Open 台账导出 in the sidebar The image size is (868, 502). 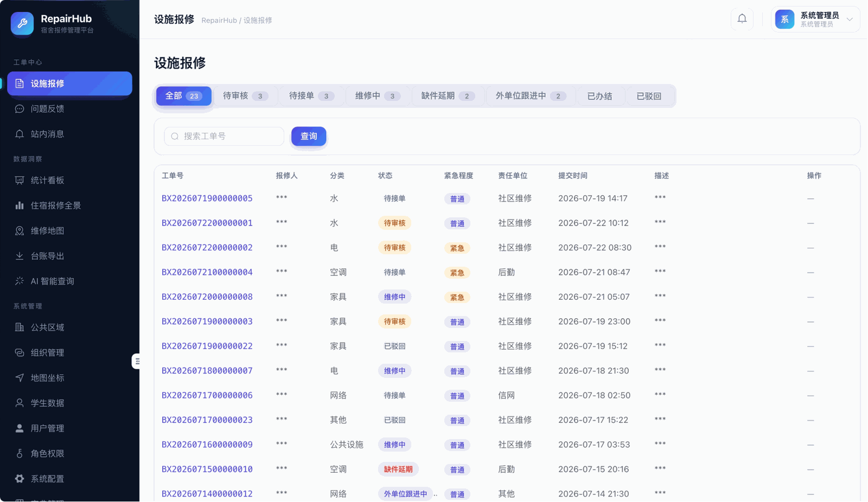click(69, 256)
